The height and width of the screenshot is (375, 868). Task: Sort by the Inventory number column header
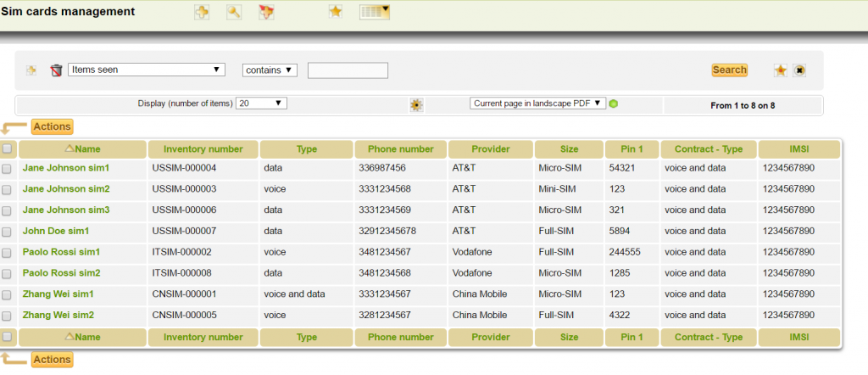click(x=203, y=149)
